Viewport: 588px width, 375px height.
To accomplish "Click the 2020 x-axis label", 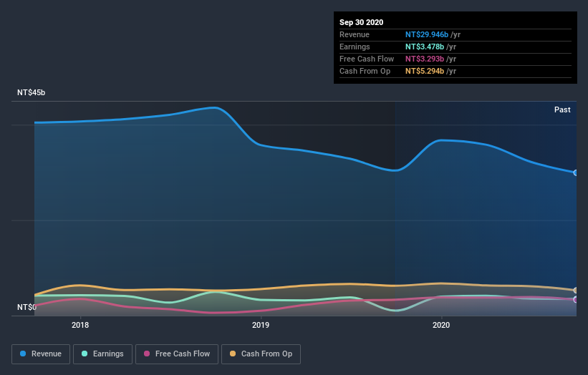I will click(x=441, y=325).
